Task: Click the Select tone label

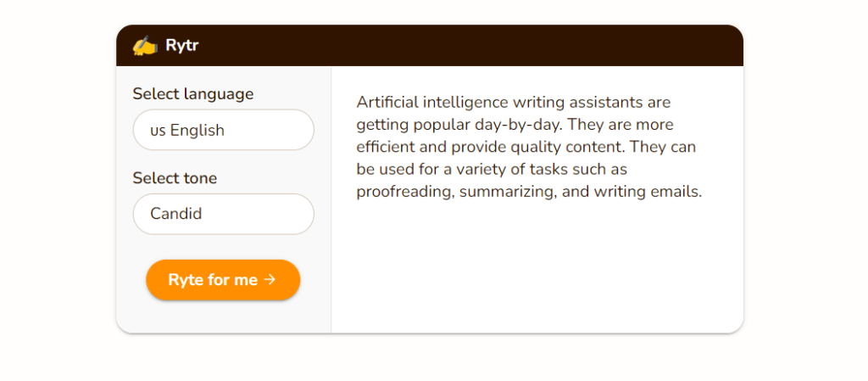Action: tap(175, 178)
